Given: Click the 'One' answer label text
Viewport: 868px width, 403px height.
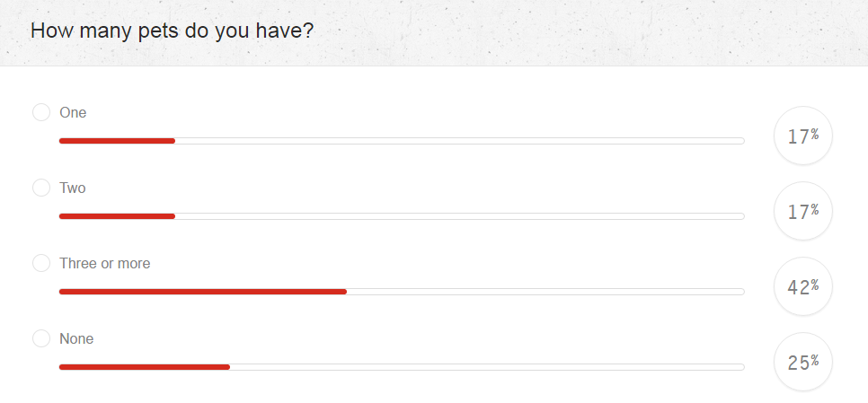Looking at the screenshot, I should coord(73,112).
